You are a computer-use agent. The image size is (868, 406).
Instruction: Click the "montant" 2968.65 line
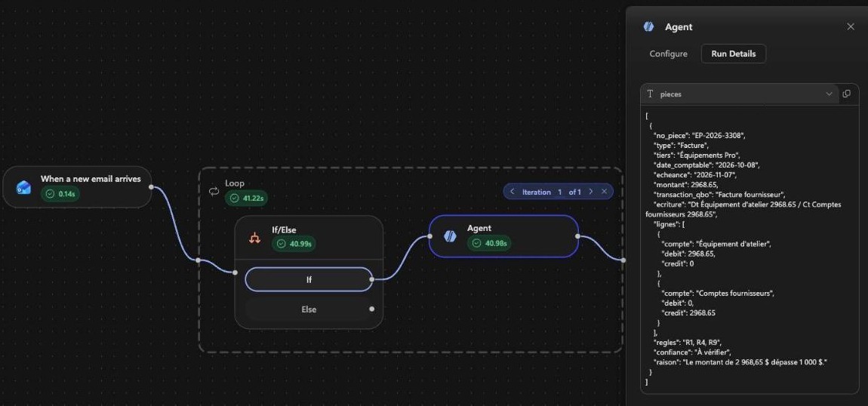[x=686, y=185]
